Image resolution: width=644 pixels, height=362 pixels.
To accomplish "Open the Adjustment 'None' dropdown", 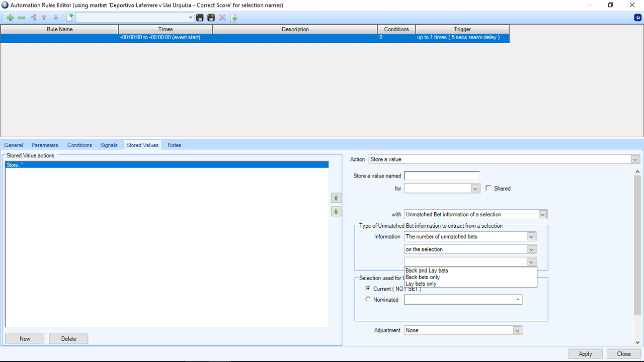I will [x=463, y=330].
